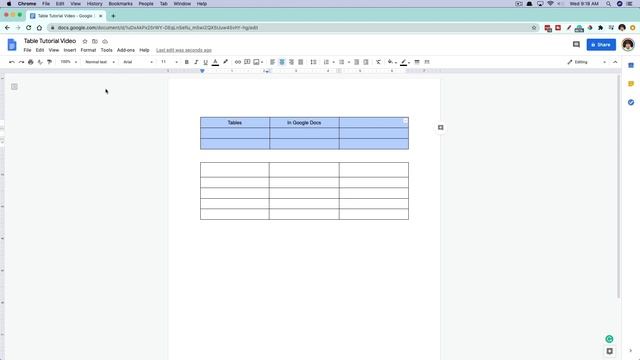
Task: Open the Arial font dropdown
Action: coord(138,62)
